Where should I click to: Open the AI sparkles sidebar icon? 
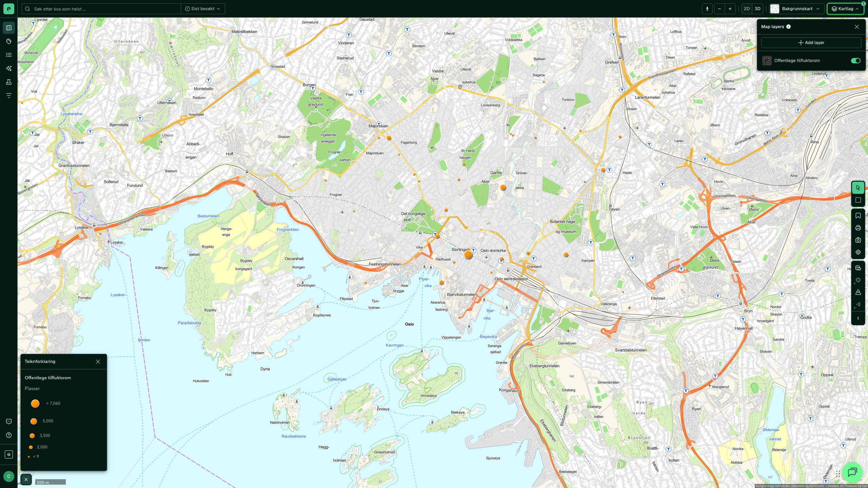click(9, 68)
